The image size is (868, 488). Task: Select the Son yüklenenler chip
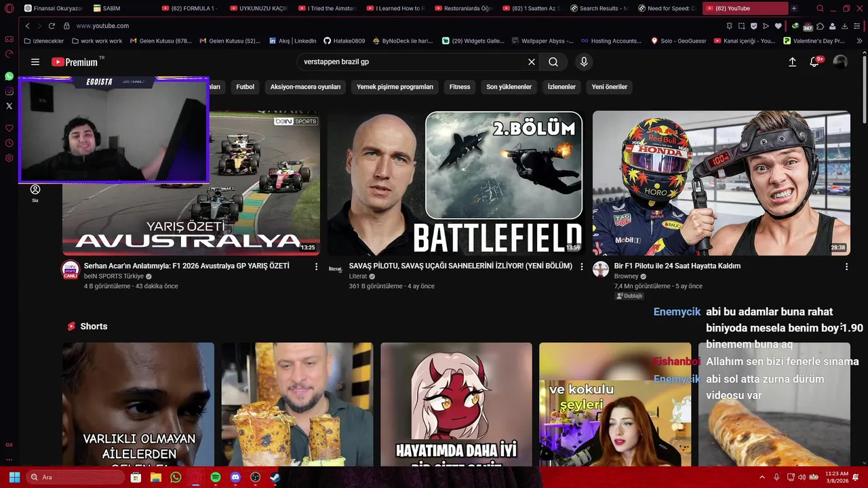tap(509, 87)
